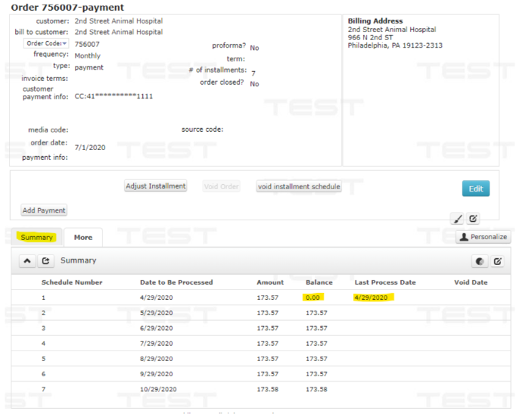Click the void installment schedule button

click(298, 187)
